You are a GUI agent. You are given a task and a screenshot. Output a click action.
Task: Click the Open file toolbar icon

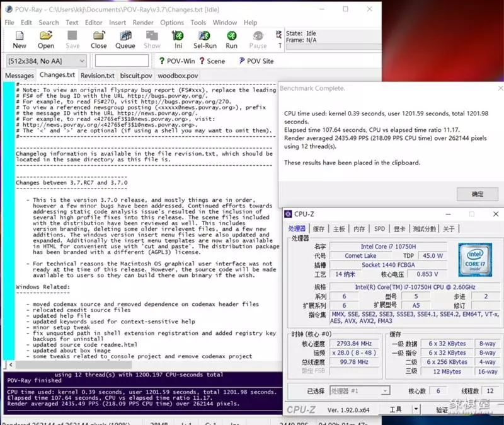[45, 40]
